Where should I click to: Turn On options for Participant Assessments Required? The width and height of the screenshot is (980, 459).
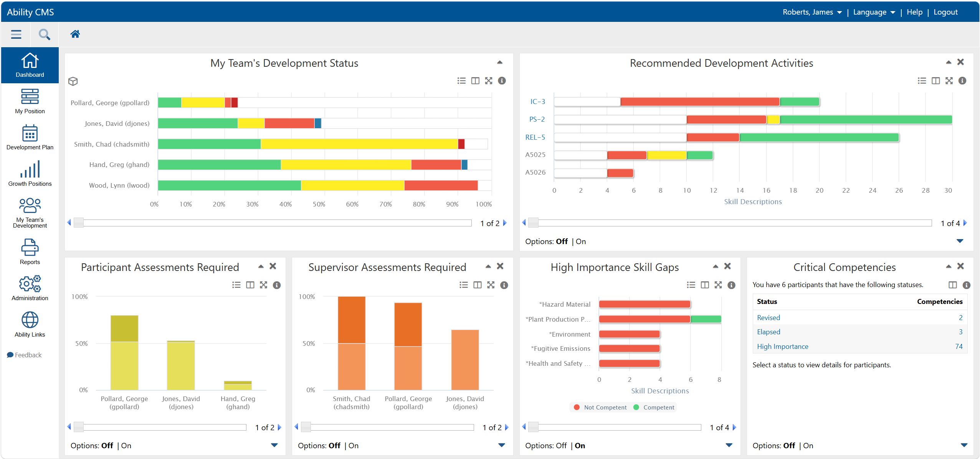pyautogui.click(x=126, y=446)
